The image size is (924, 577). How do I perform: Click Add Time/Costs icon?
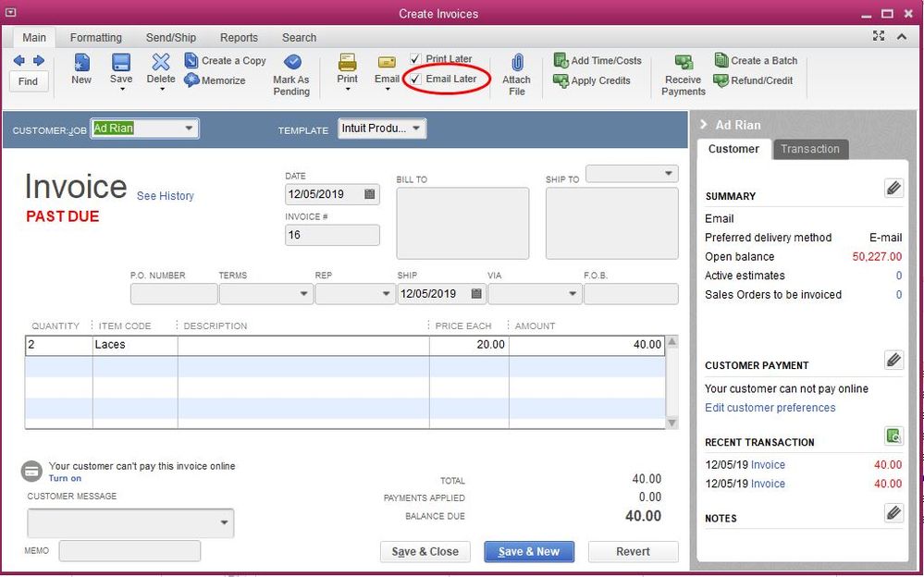[561, 60]
